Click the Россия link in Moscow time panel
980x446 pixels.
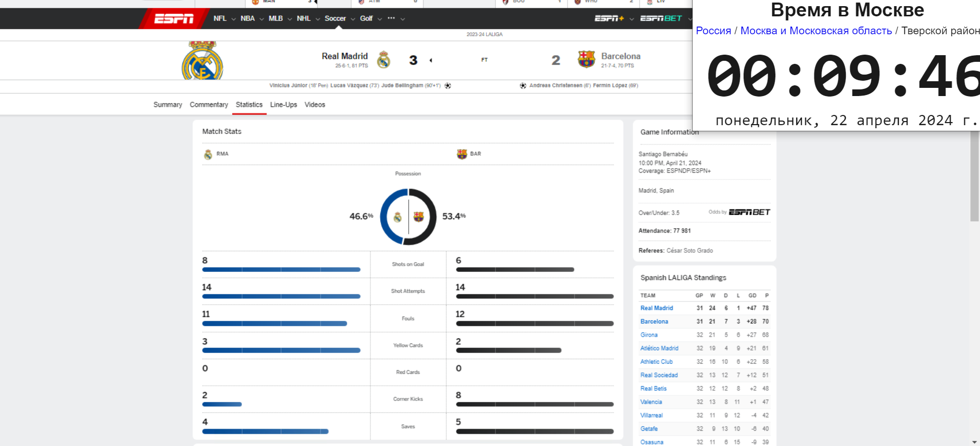[x=713, y=31]
